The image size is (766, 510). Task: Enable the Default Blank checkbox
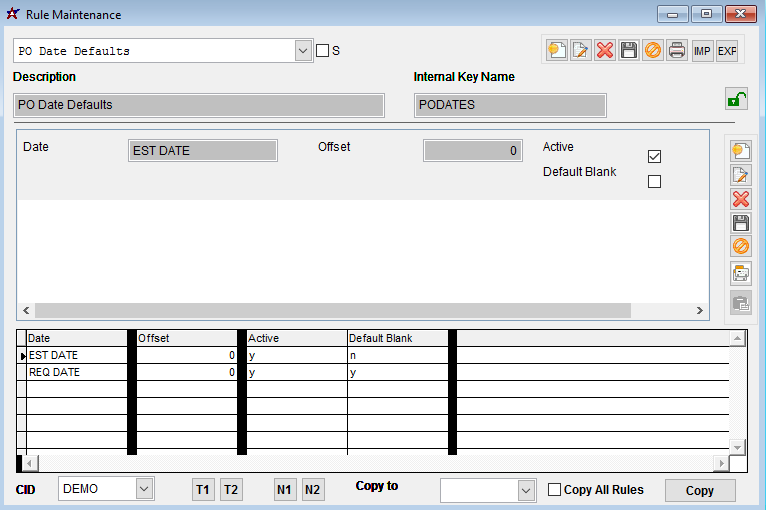click(x=655, y=181)
